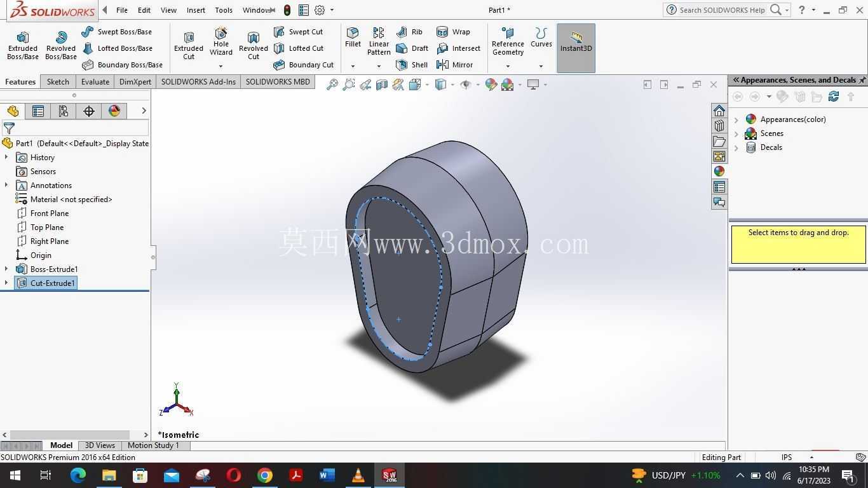Select the Revolved Cut tool
868x488 pixels.
tap(254, 46)
